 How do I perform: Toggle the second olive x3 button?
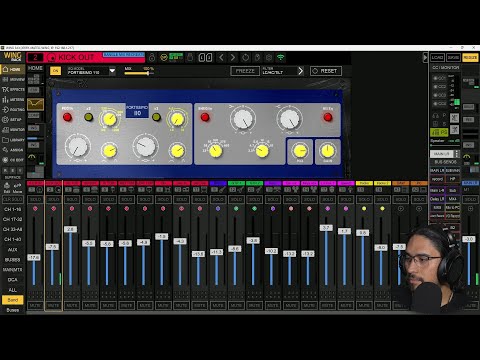156,117
